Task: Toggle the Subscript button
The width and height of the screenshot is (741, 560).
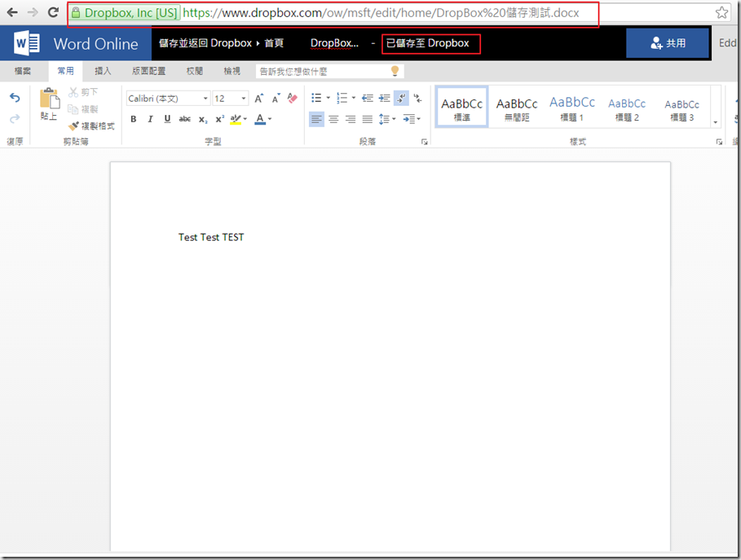Action: (x=203, y=119)
